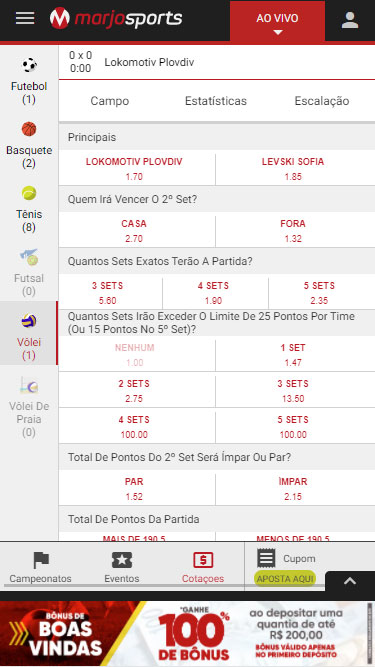Select the Basquete basketball icon
The width and height of the screenshot is (375, 667).
tap(29, 129)
